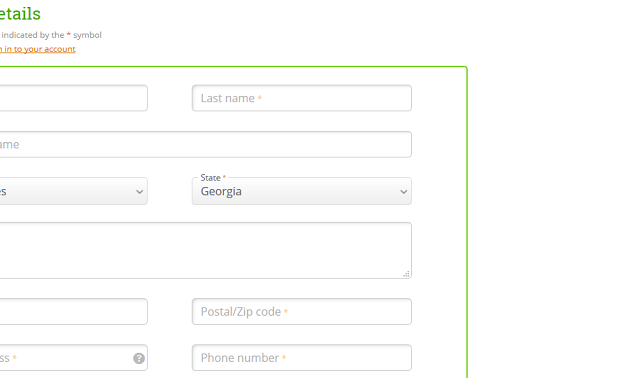Focus the Postal/Zip code field
The height and width of the screenshot is (378, 640).
point(302,311)
